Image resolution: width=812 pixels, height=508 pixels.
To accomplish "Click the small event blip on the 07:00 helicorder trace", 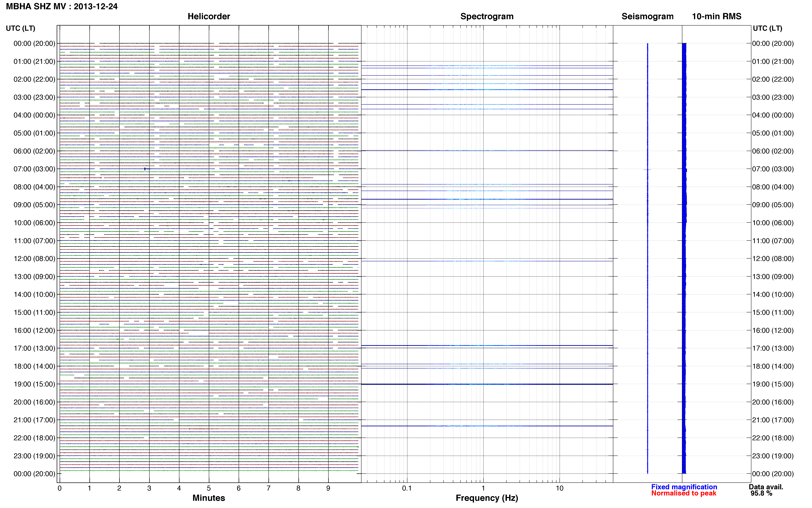I will point(146,169).
